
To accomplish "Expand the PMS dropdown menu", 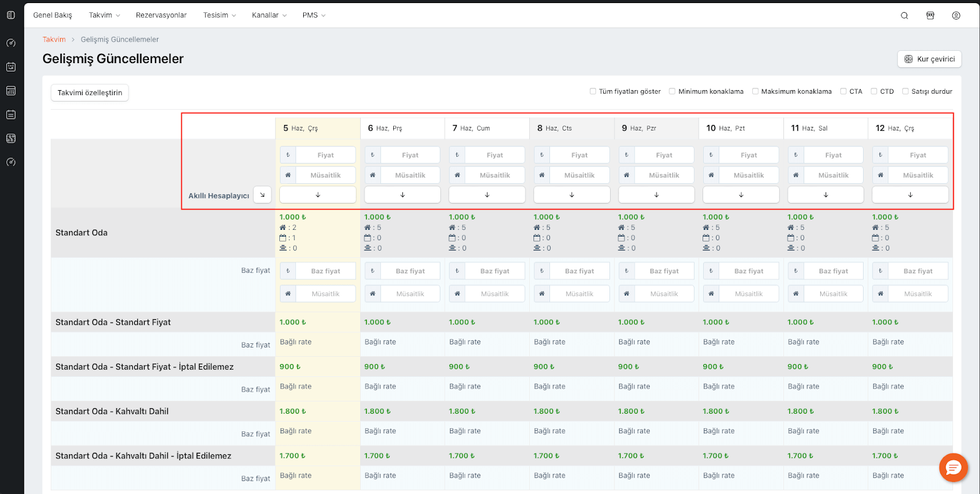I will click(314, 15).
